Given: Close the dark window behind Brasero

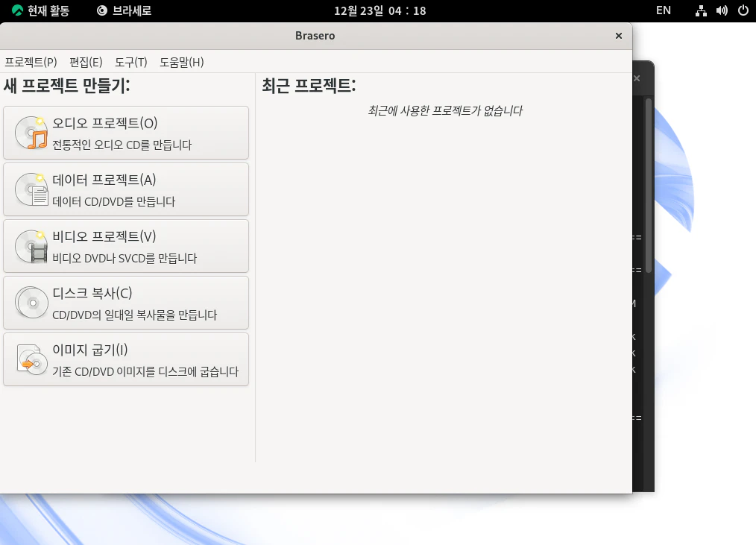Looking at the screenshot, I should [x=637, y=78].
